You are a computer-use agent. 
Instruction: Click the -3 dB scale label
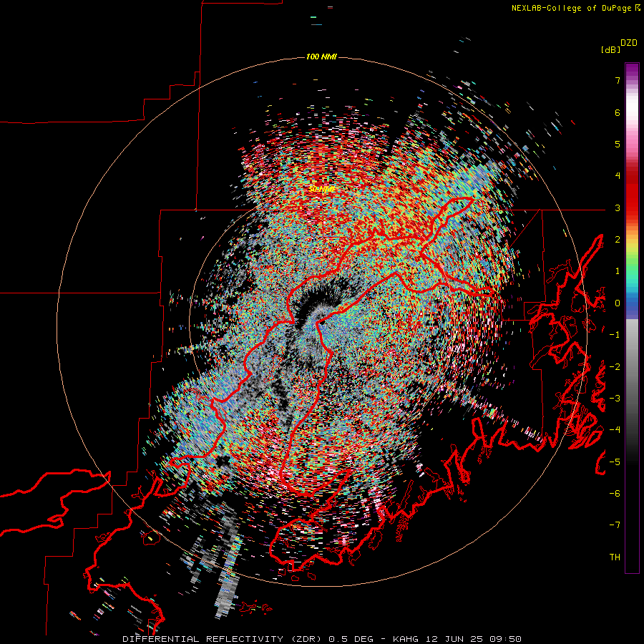[615, 399]
